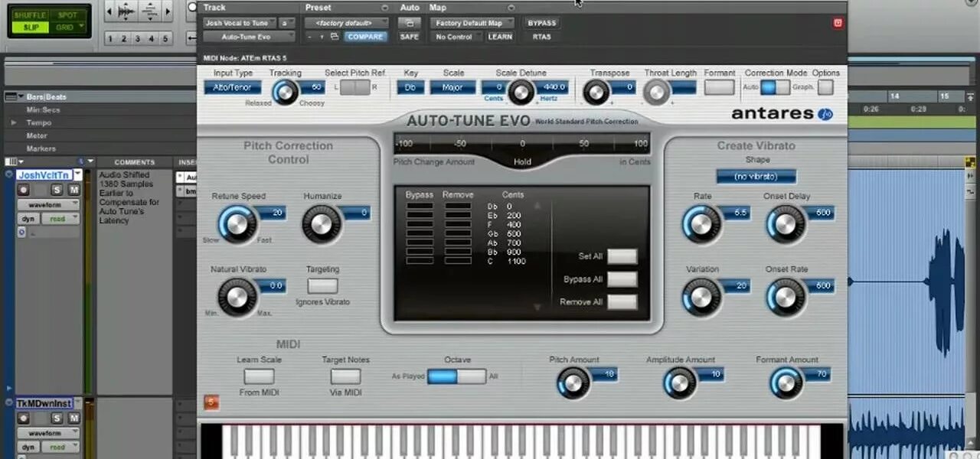Screen dimensions: 980x459
Task: Click the orange icon at plug-in bottom-left
Action: pyautogui.click(x=211, y=401)
